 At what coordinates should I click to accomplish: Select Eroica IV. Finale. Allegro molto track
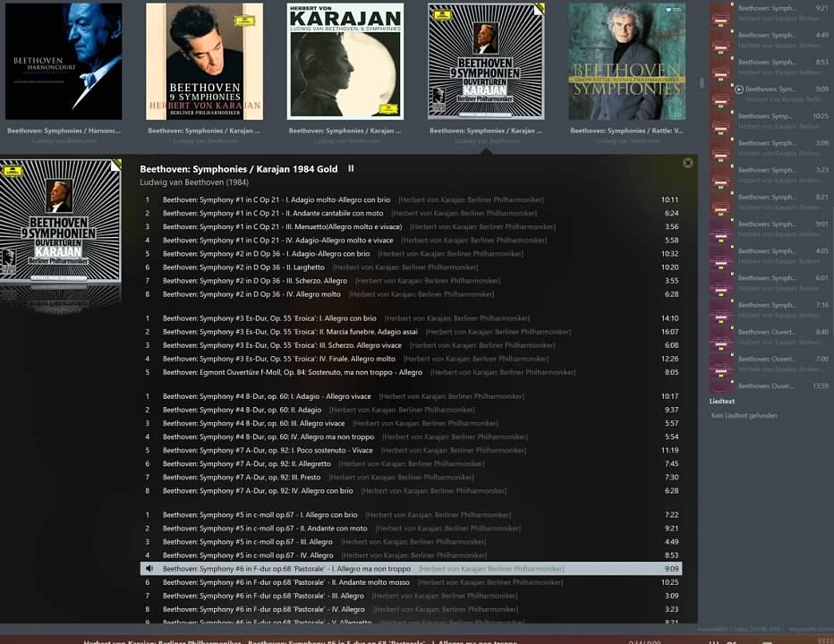[x=411, y=359]
